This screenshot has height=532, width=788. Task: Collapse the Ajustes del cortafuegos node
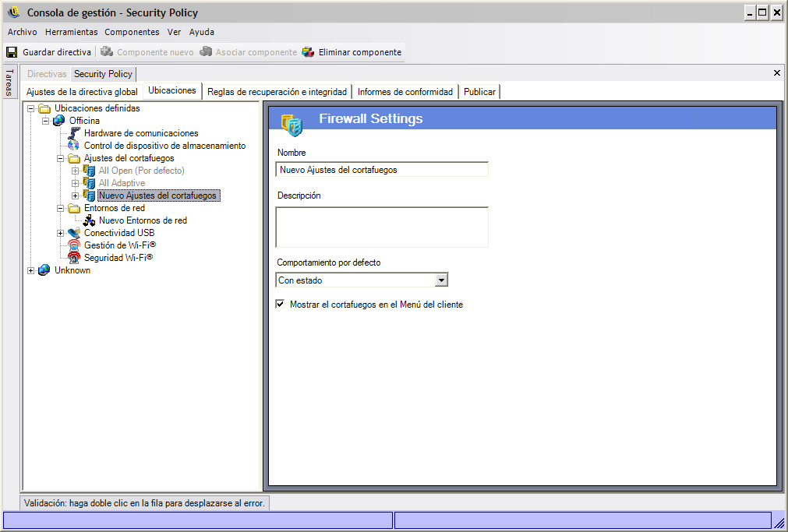tap(60, 158)
